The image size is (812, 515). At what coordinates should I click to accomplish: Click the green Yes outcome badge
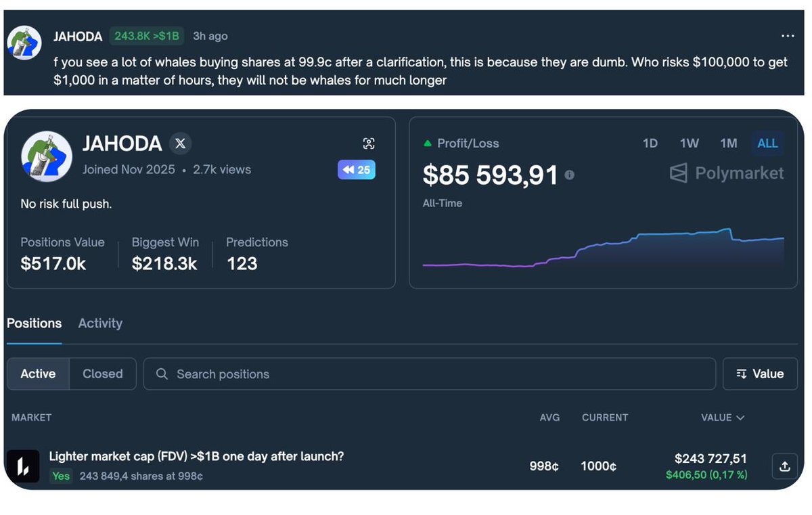pyautogui.click(x=61, y=476)
